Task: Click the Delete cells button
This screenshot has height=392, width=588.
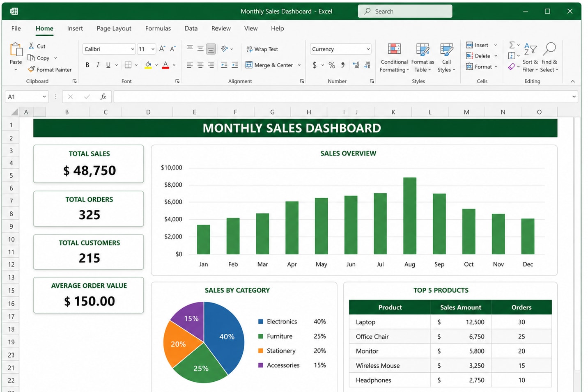Action: pyautogui.click(x=482, y=56)
